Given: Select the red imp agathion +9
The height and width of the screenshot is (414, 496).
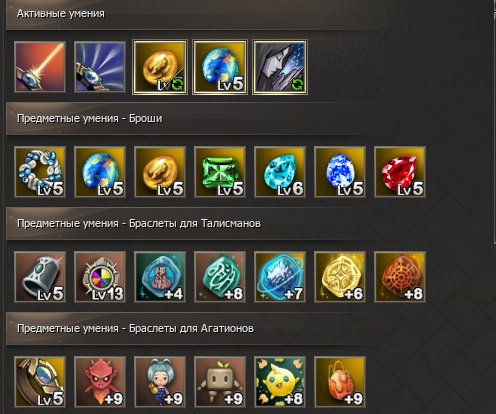Looking at the screenshot, I should tap(100, 382).
